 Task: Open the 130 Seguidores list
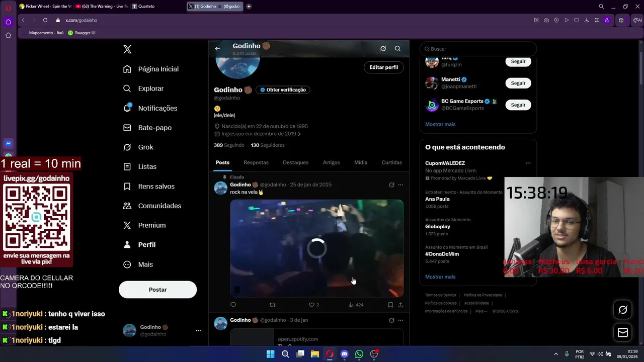(268, 145)
